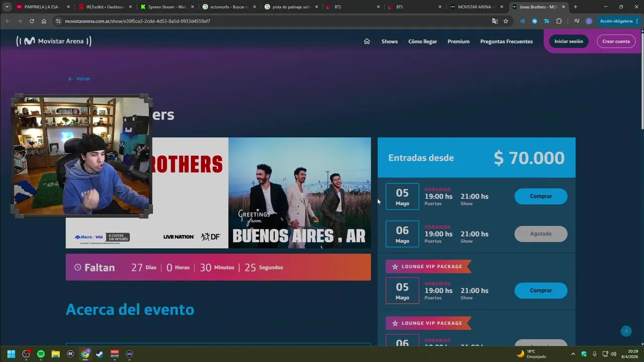Screen dimensions: 644x362
Task: Switch to the ectomorfo search tab
Action: tap(230, 7)
